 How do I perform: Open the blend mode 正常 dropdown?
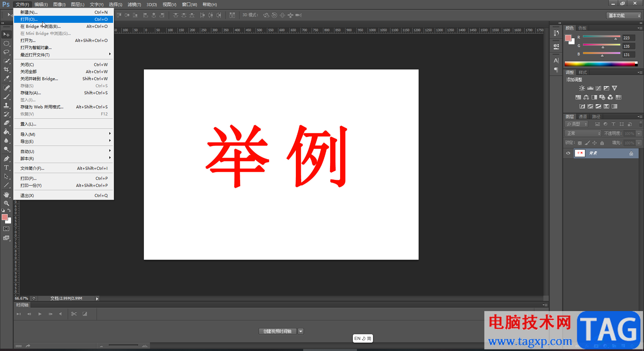(x=583, y=134)
